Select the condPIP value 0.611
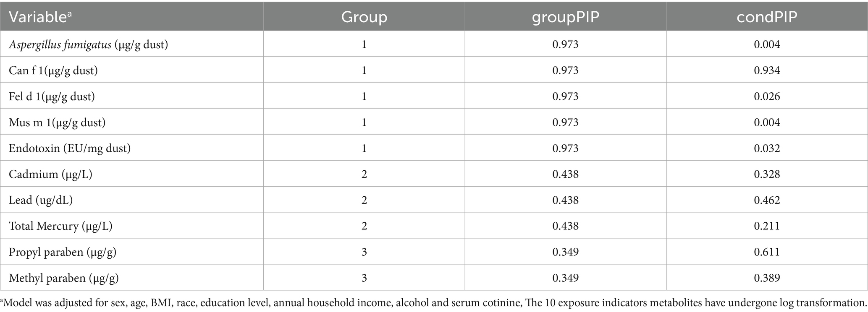The image size is (868, 312). click(x=767, y=252)
